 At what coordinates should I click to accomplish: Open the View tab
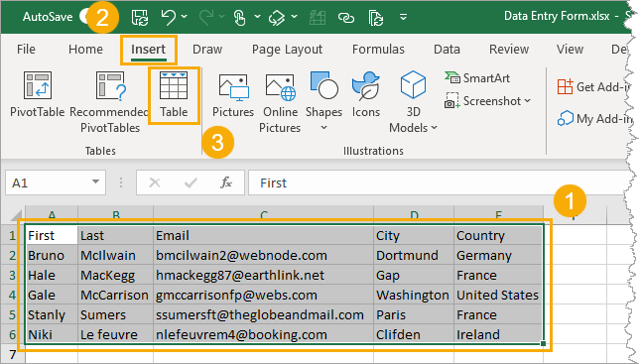tap(570, 50)
